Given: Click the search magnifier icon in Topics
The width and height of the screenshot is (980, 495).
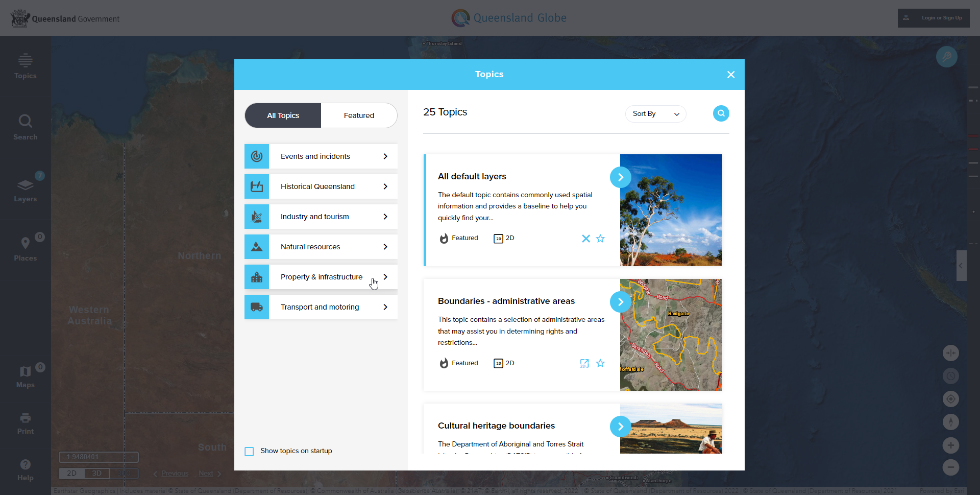Looking at the screenshot, I should coord(721,113).
